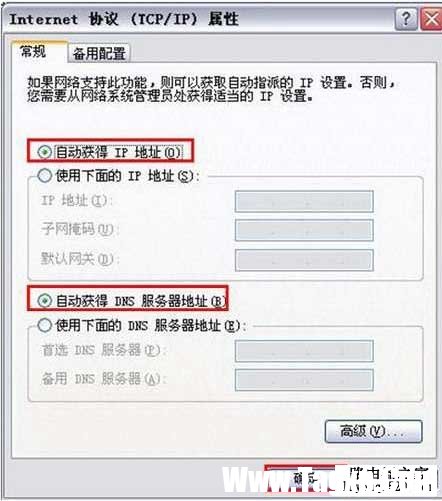Click the help question mark icon

pos(406,19)
